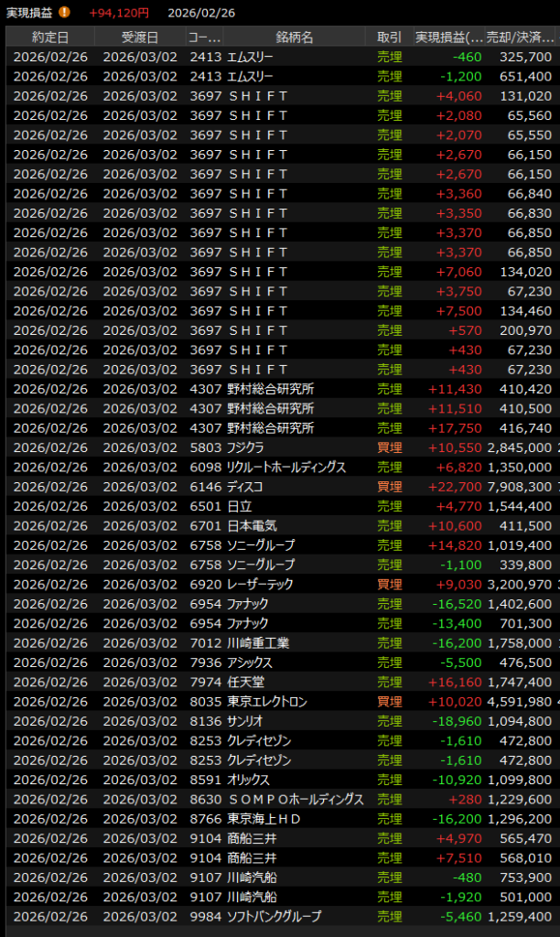Image resolution: width=560 pixels, height=937 pixels.
Task: Click the レーザーテック 買埋 trade cell
Action: tap(389, 584)
